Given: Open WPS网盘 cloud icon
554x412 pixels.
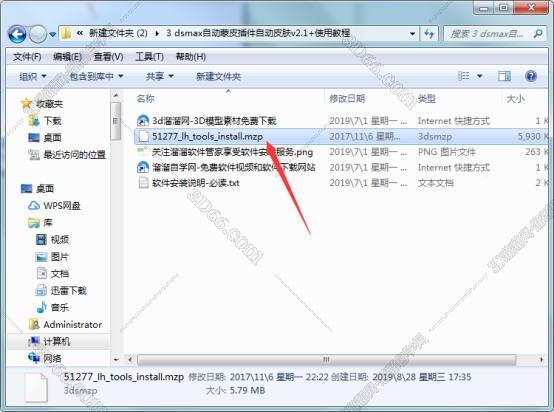Looking at the screenshot, I should coord(34,206).
